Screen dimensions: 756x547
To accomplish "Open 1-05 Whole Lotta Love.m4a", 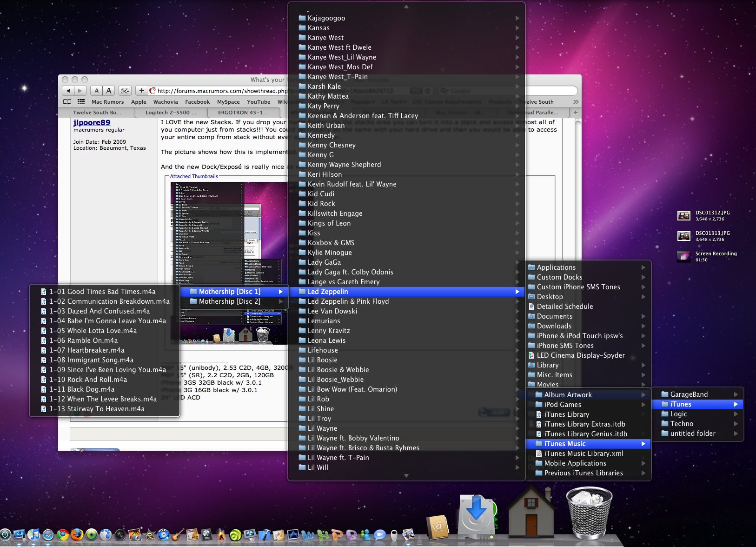I will [105, 331].
